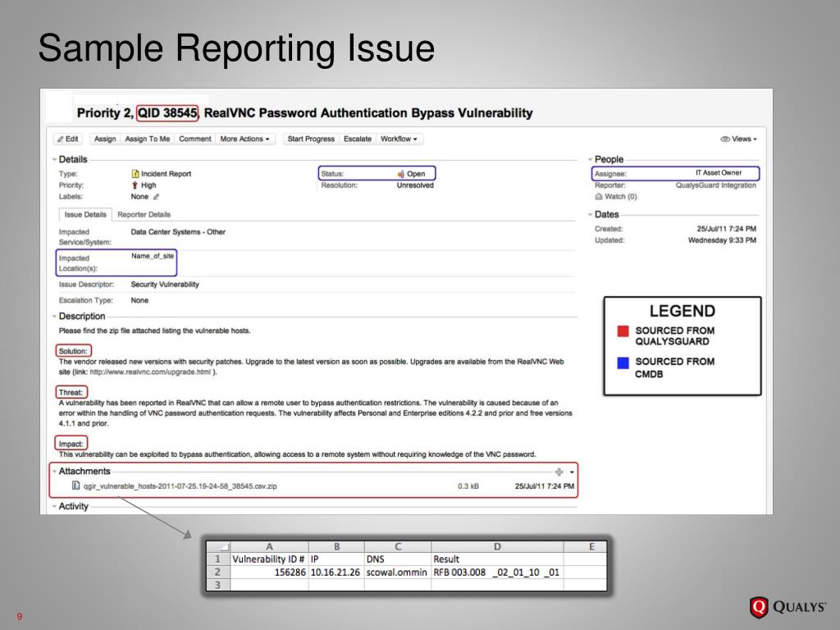
Task: Collapse the Description section
Action: 54,316
